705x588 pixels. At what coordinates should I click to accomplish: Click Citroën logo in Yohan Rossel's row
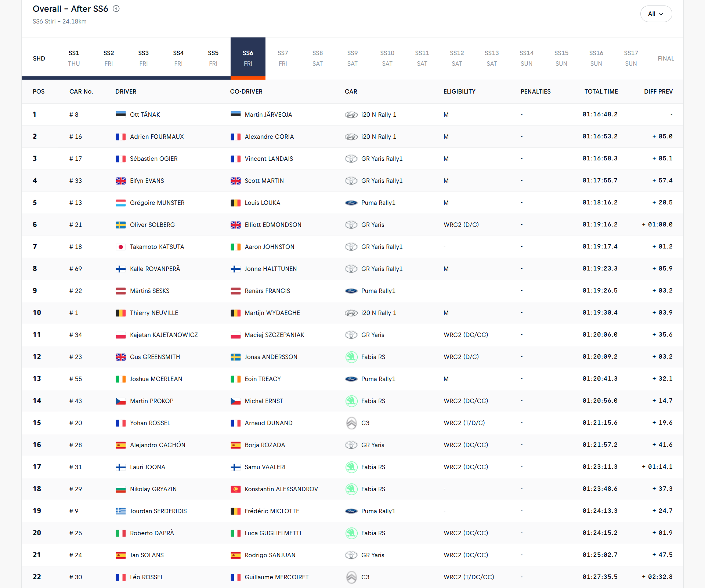tap(351, 423)
